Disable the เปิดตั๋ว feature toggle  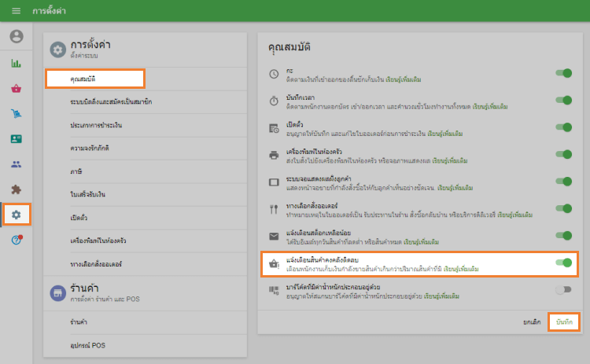563,127
